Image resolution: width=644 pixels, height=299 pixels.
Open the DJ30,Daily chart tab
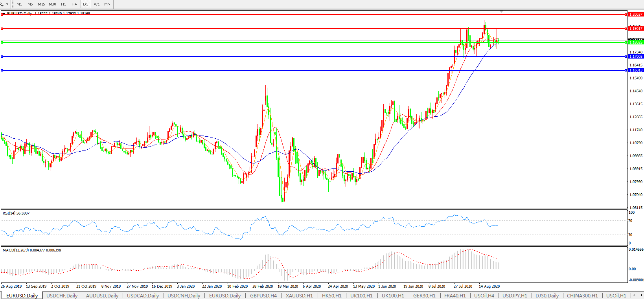click(547, 295)
